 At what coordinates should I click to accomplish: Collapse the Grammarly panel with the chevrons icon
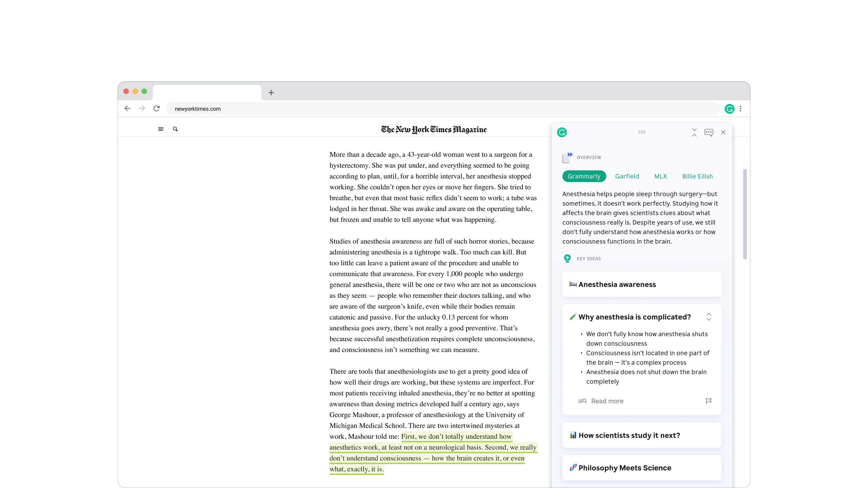pyautogui.click(x=694, y=132)
